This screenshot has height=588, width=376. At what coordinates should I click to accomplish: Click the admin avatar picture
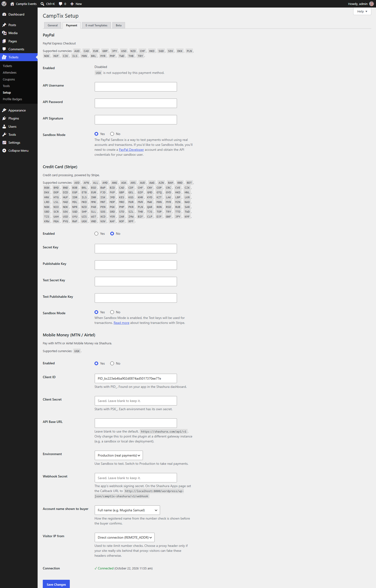[x=371, y=4]
